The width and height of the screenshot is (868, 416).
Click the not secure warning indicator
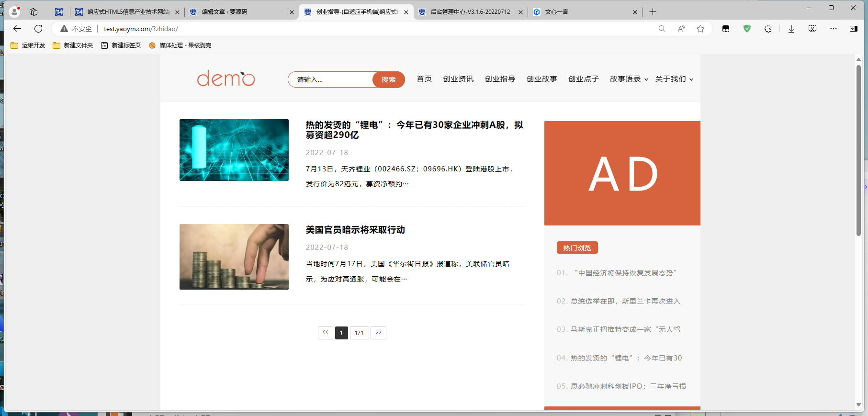tap(76, 29)
